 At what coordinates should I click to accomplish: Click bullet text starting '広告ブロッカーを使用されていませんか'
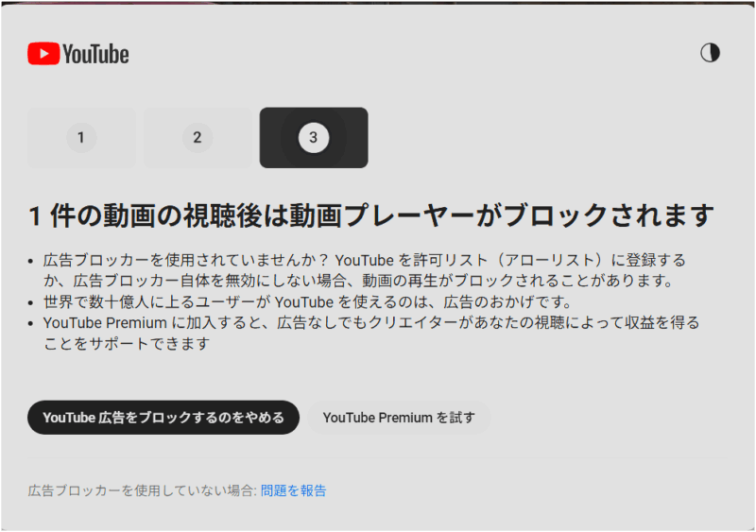(x=364, y=270)
